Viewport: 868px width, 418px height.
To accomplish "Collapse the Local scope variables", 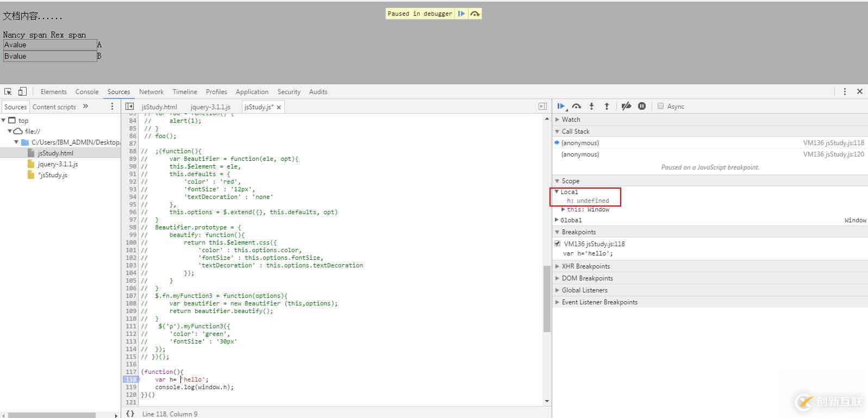I will tap(557, 192).
